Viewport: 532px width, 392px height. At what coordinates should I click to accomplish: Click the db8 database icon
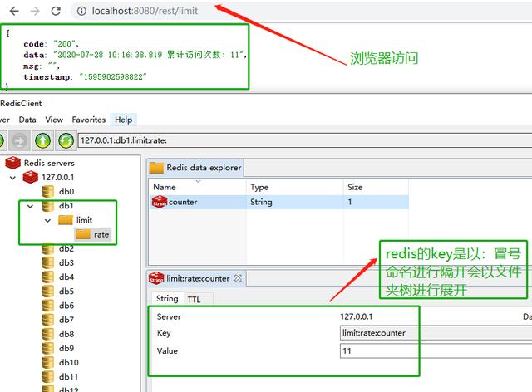point(48,334)
